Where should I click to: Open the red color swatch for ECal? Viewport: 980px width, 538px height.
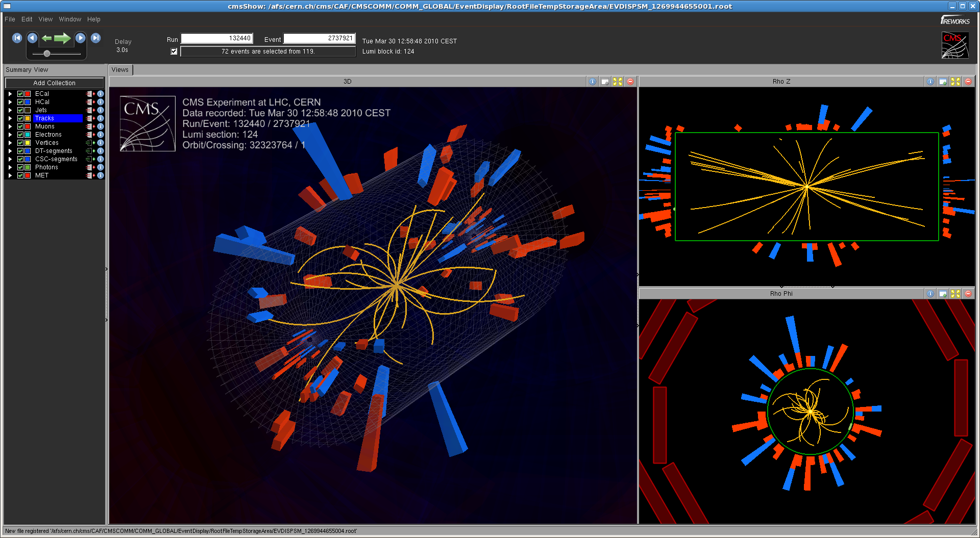pos(28,94)
